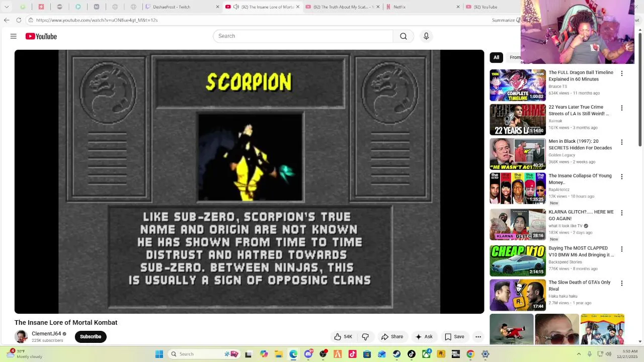The height and width of the screenshot is (362, 644).
Task: Open Call of Duty from taskbar
Action: tap(455, 354)
